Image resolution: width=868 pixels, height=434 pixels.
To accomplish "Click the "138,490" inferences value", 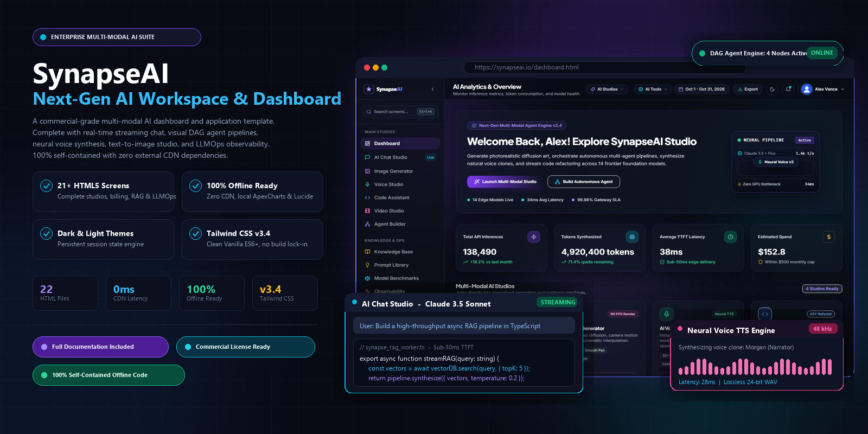I will tap(480, 252).
